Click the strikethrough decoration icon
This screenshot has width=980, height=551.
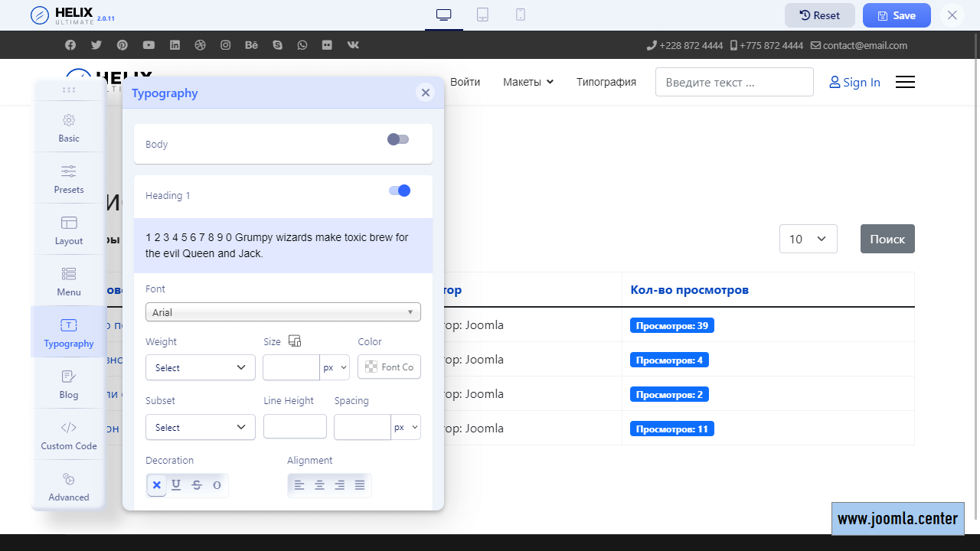[x=197, y=485]
